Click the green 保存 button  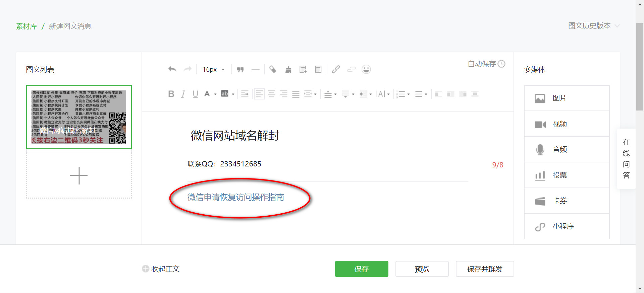click(x=362, y=269)
